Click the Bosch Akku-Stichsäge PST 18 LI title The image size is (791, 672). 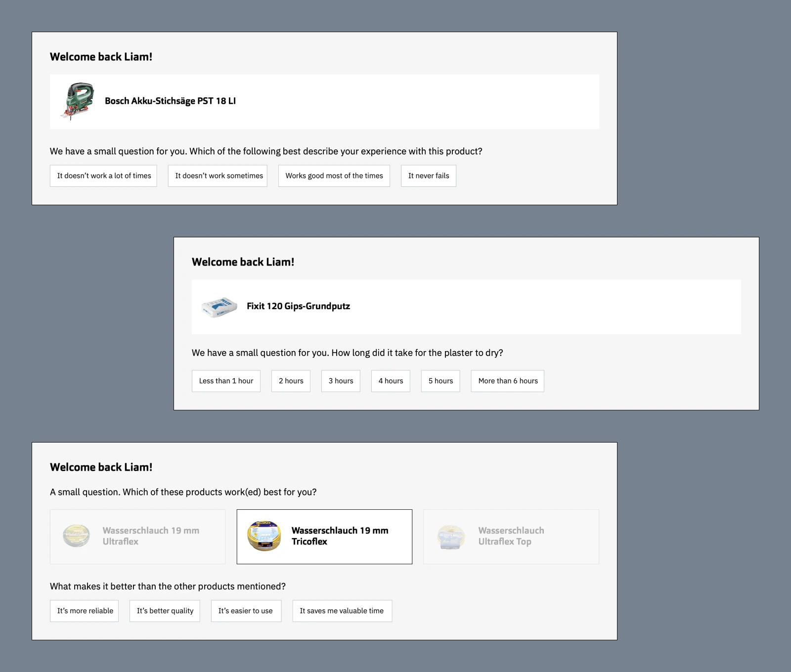point(171,101)
